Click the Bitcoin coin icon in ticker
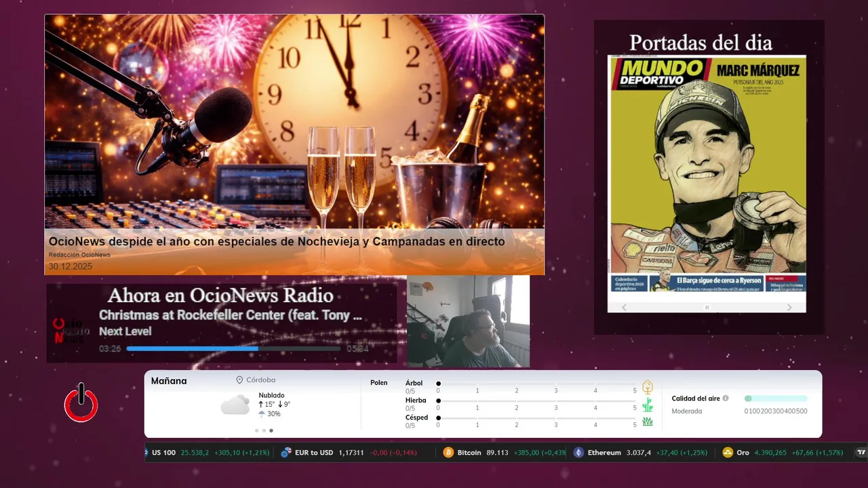This screenshot has height=488, width=868. (x=448, y=453)
